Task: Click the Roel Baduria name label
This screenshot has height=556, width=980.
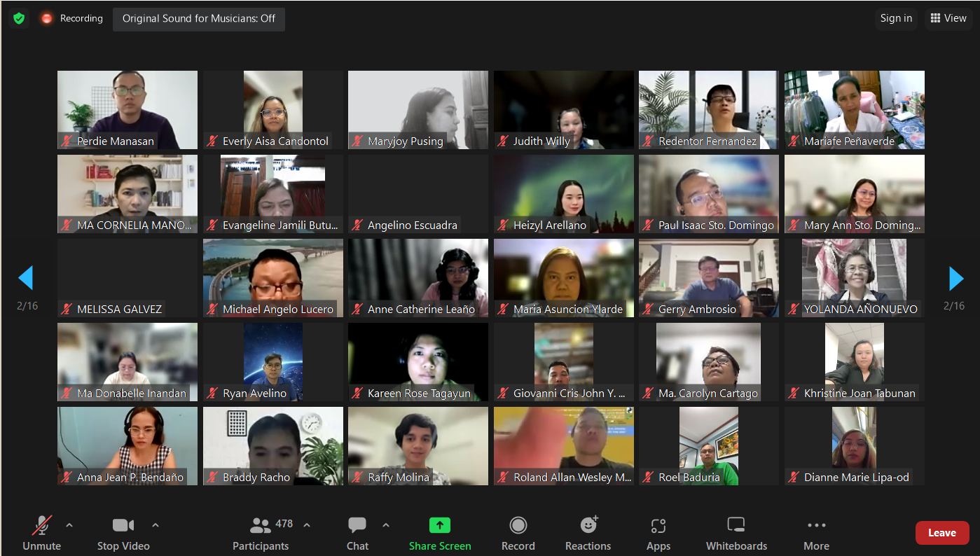Action: [x=689, y=477]
